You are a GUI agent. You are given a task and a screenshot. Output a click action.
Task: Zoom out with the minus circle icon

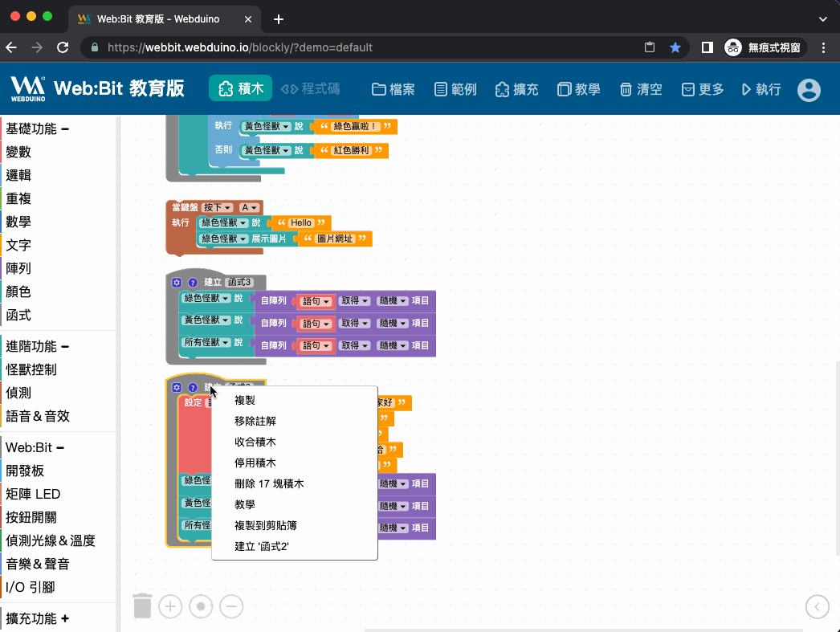(x=231, y=606)
